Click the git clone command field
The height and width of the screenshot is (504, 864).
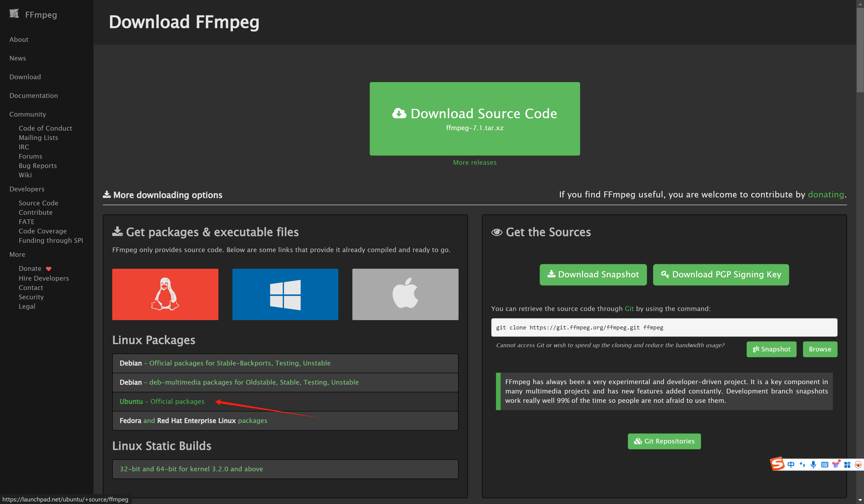[664, 327]
